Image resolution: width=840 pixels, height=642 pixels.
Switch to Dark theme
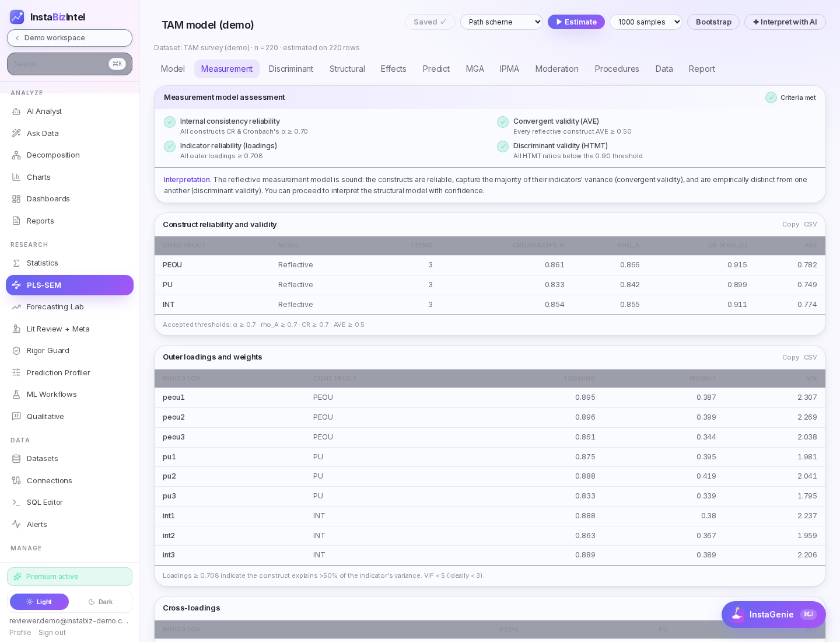coord(100,602)
